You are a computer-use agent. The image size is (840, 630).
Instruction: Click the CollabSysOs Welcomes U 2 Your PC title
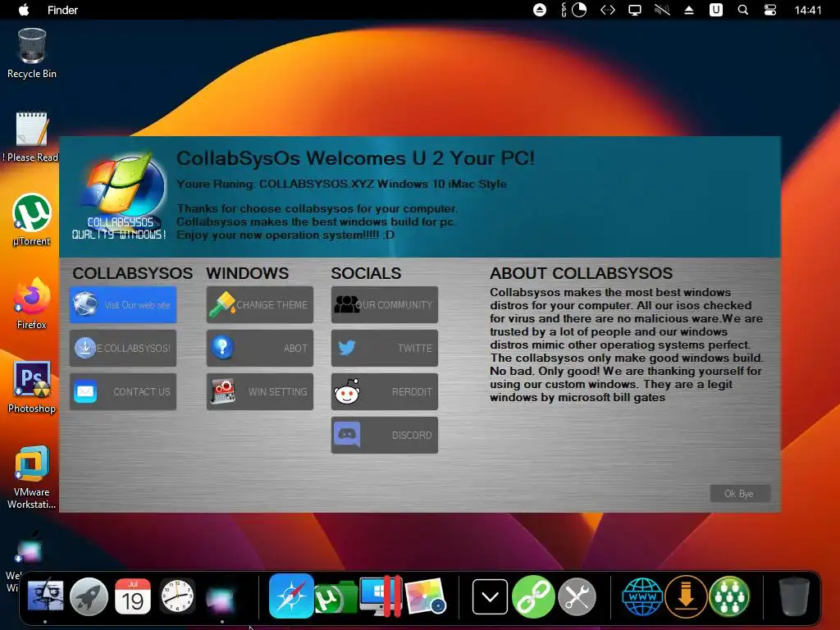(x=355, y=158)
